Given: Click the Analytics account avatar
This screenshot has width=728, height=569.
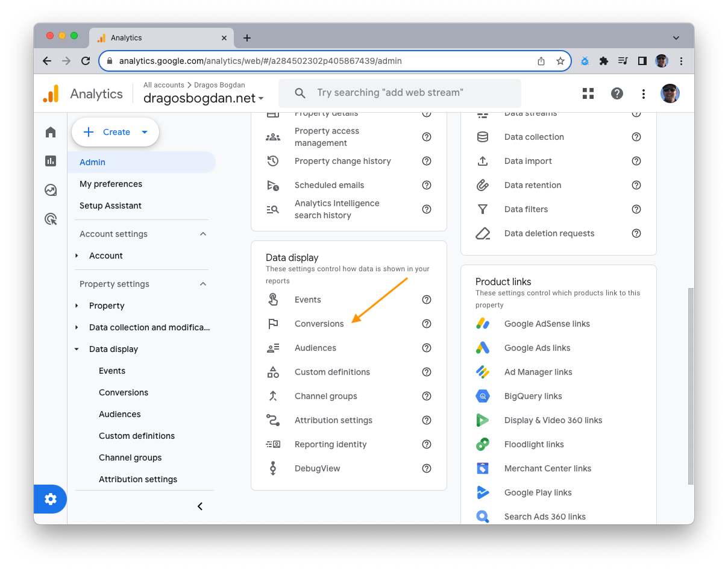Looking at the screenshot, I should coord(670,93).
